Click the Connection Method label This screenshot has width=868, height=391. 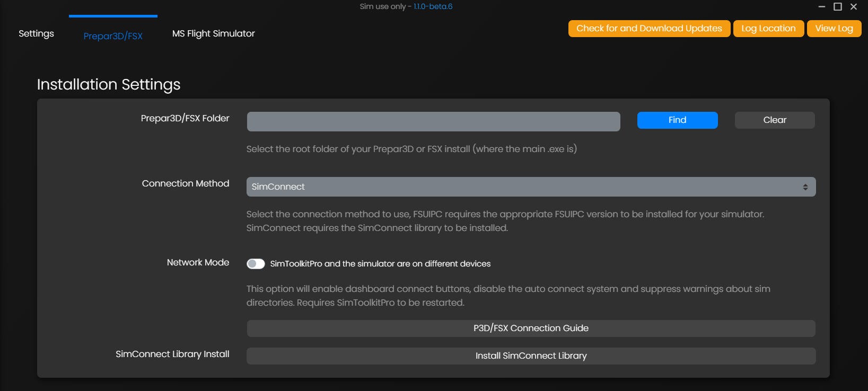click(x=186, y=183)
